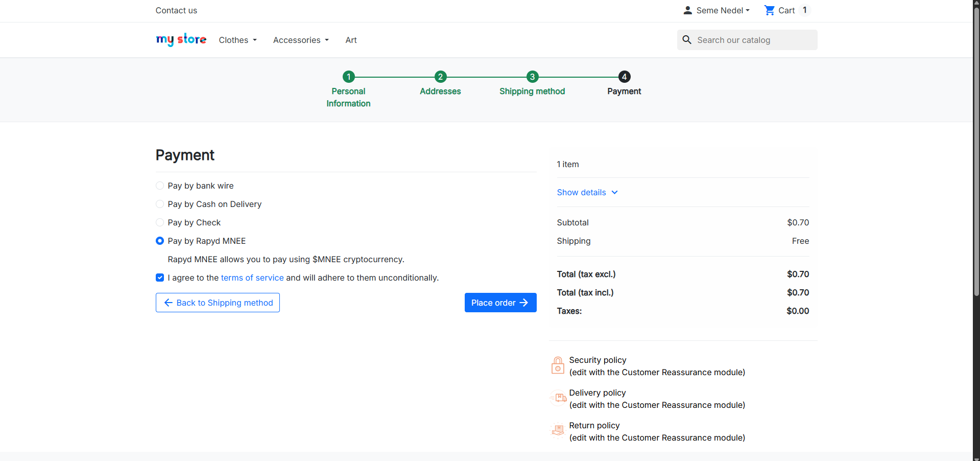Click the search magnifier icon
980x461 pixels.
click(x=687, y=40)
